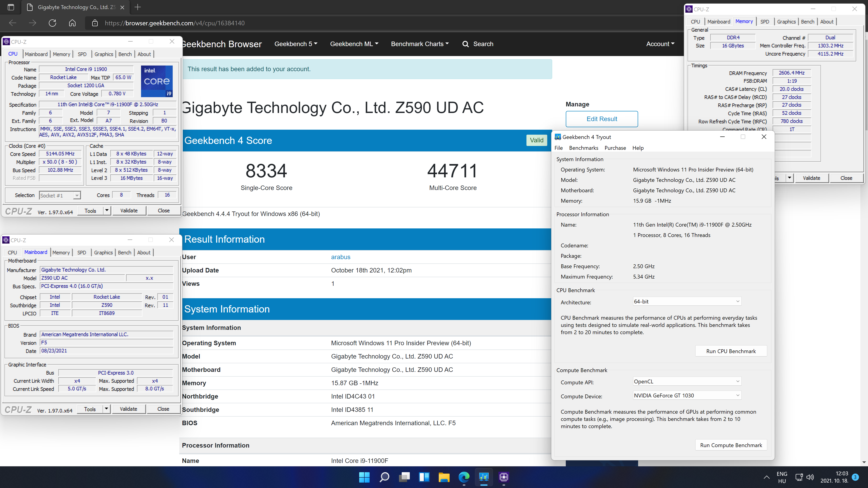Screen dimensions: 868x488
Task: Switch to Bench tab in top-left CPU-Z
Action: click(x=125, y=54)
